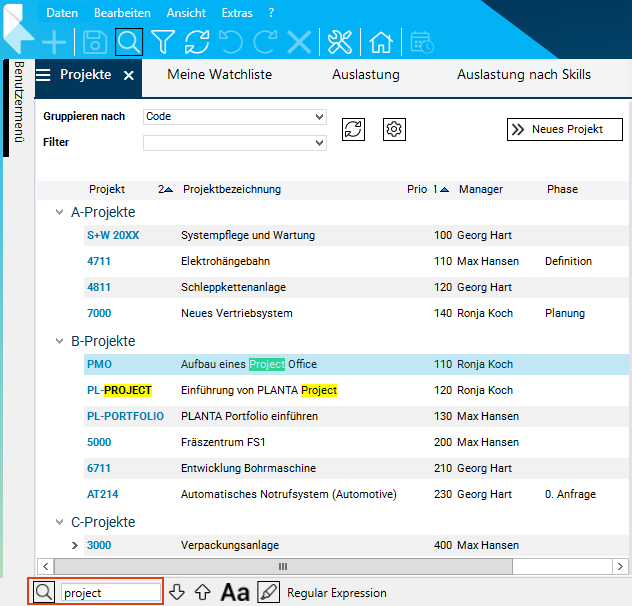Click the settings gear beside grouping dropdown
The height and width of the screenshot is (606, 632).
click(394, 129)
